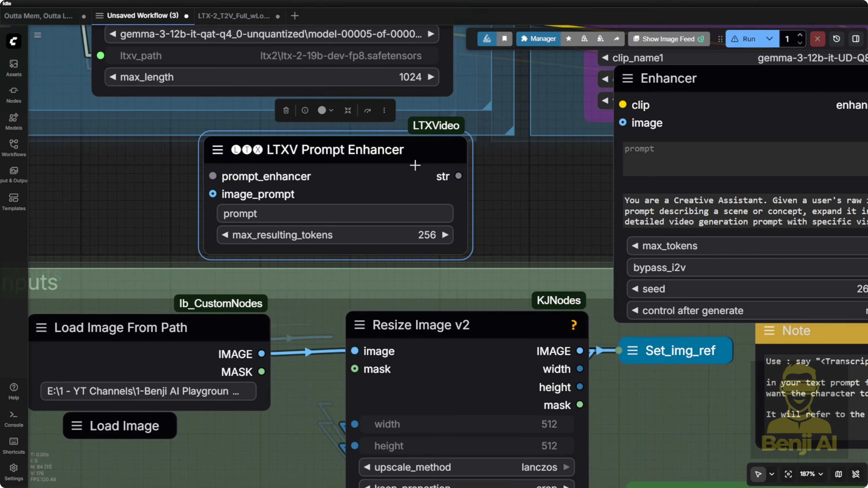The height and width of the screenshot is (488, 868).
Task: Open the 187% zoom level dropdown
Action: point(811,474)
